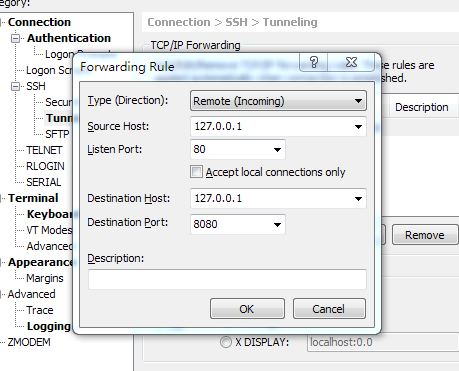Select Connection in the category tree
The height and width of the screenshot is (371, 459).
39,22
